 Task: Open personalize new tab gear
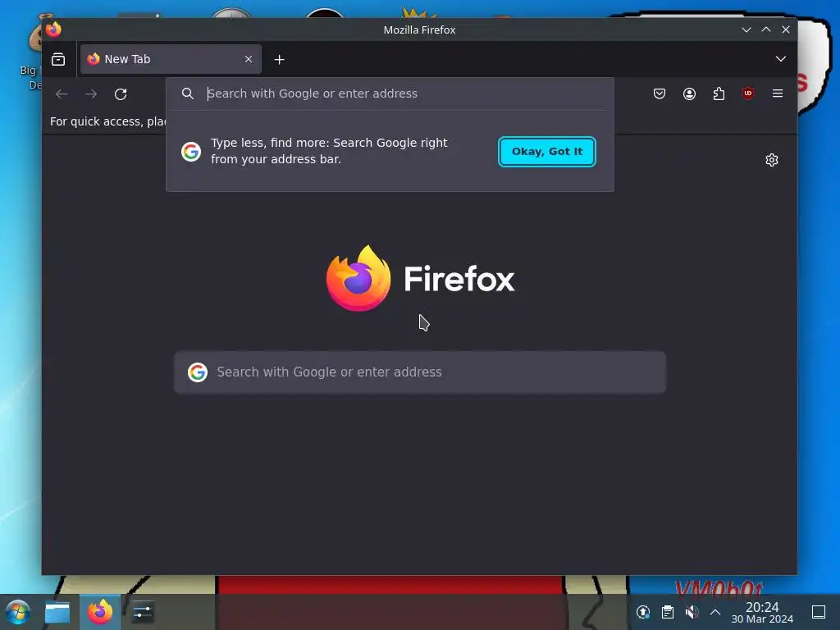click(771, 160)
